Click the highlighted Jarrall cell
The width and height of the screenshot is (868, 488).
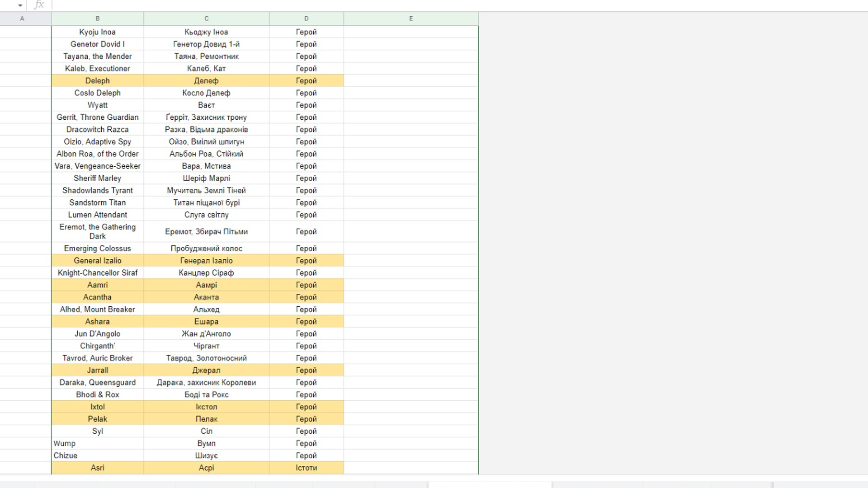97,371
